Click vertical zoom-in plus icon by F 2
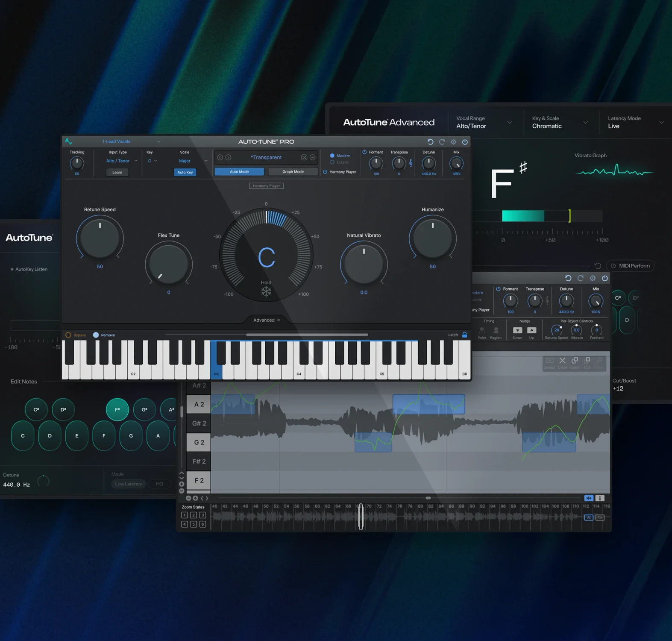The height and width of the screenshot is (641, 672). point(182,484)
